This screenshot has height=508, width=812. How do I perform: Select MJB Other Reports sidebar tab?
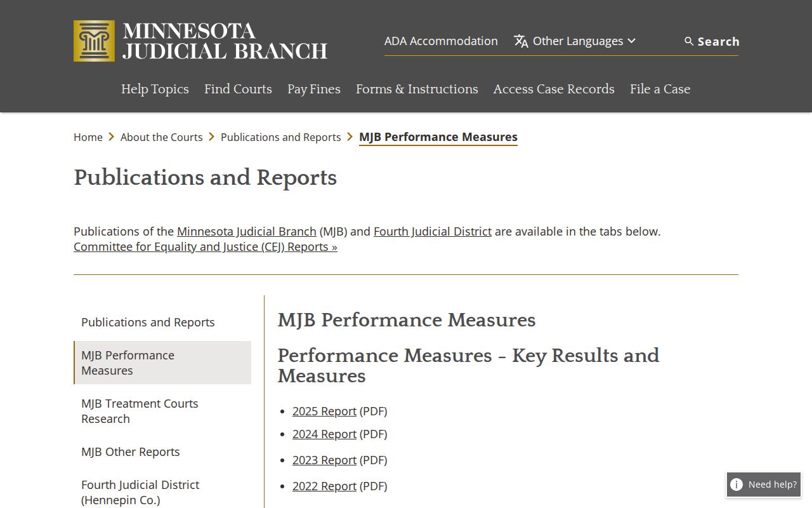162,451
